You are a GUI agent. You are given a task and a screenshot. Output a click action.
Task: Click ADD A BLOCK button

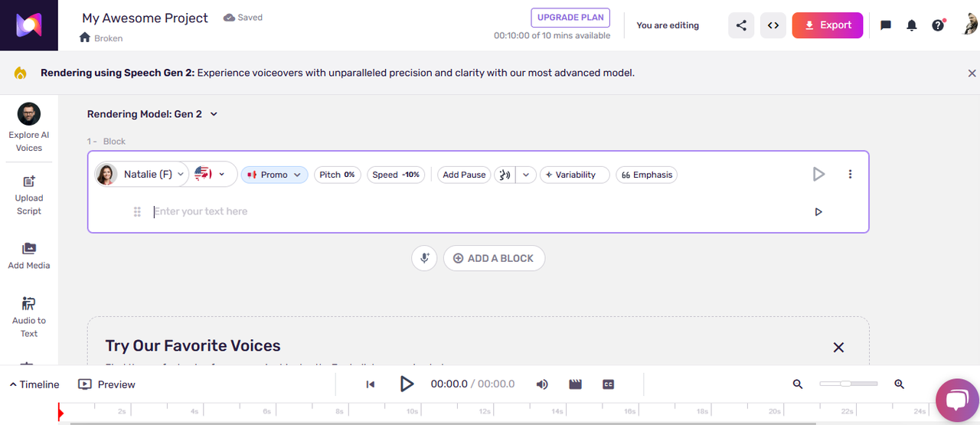(x=494, y=258)
